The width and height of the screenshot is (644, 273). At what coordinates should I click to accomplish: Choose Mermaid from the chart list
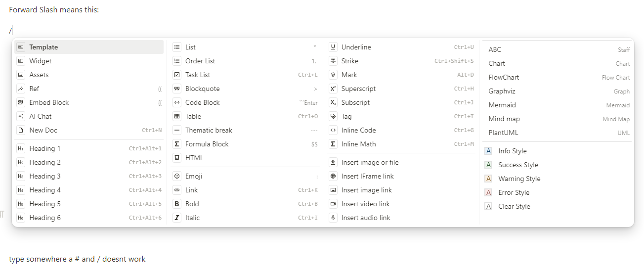point(502,105)
